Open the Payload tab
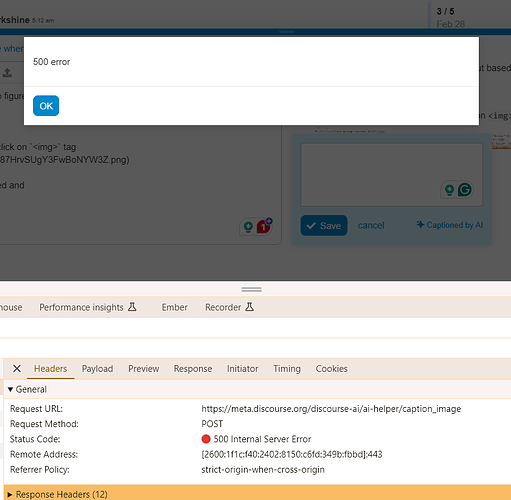 click(97, 369)
